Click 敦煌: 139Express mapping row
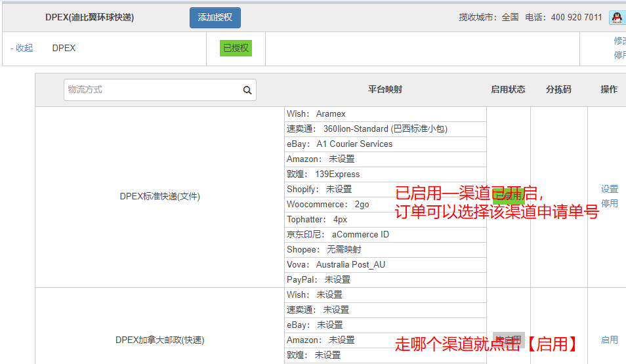The height and width of the screenshot is (364, 626). [385, 174]
